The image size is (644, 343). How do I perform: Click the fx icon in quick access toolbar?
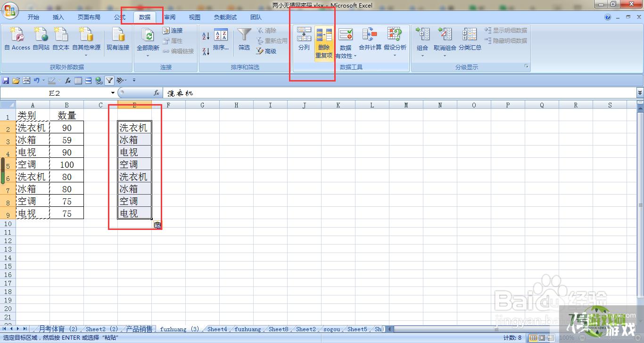click(68, 81)
